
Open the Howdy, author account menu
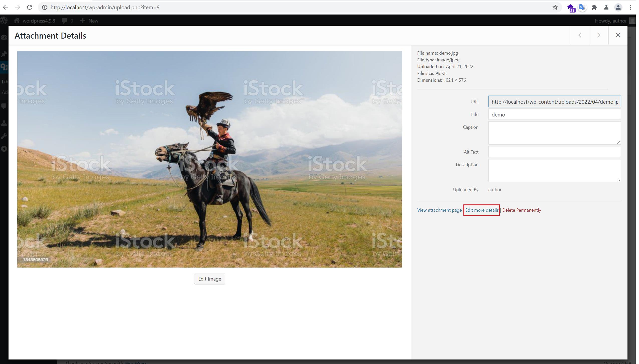click(615, 21)
